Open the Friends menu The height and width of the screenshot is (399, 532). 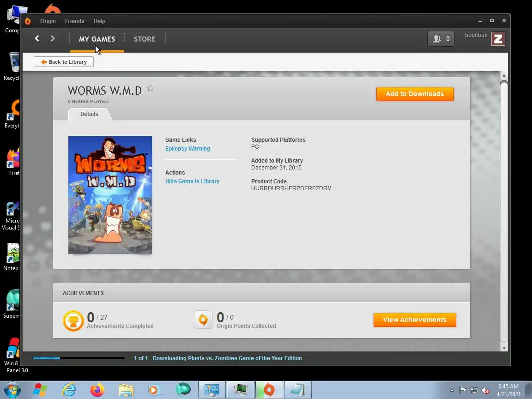point(75,21)
